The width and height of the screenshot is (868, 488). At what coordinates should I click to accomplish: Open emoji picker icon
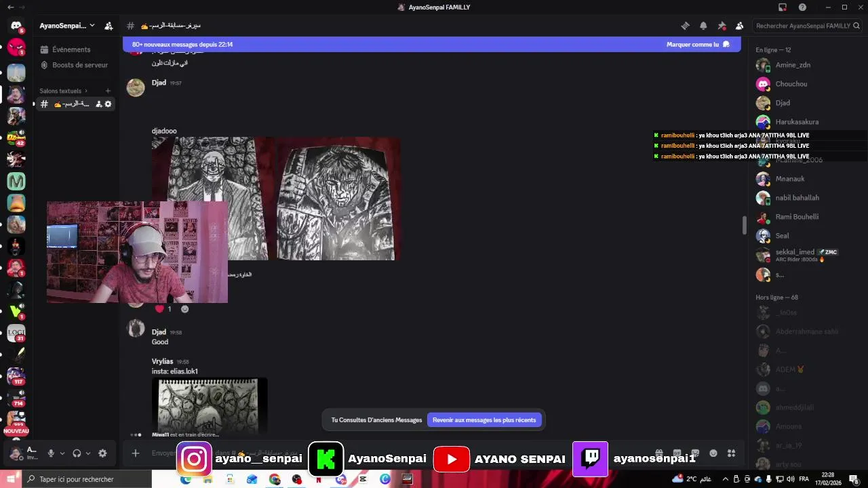point(713,453)
